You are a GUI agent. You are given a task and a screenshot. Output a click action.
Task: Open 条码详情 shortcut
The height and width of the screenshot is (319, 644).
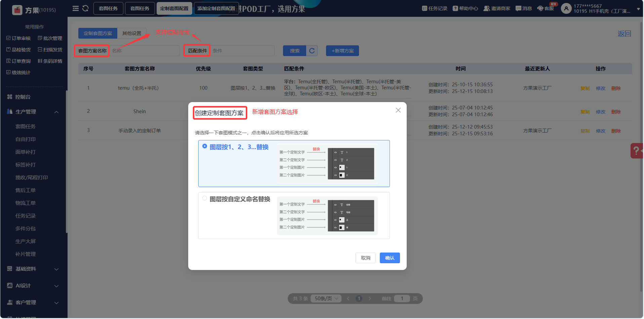click(50, 61)
